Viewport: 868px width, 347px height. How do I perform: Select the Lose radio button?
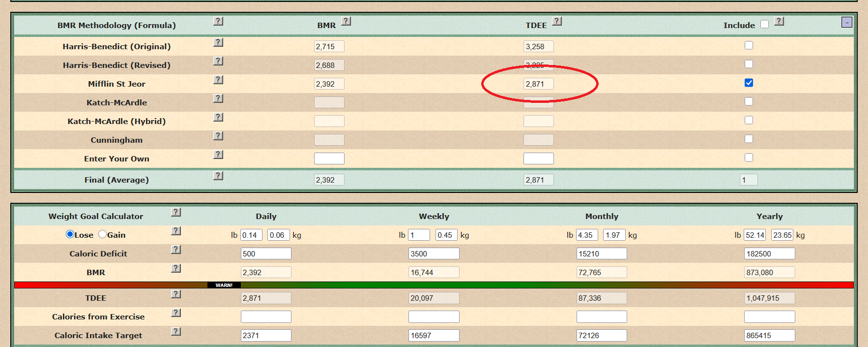click(70, 234)
